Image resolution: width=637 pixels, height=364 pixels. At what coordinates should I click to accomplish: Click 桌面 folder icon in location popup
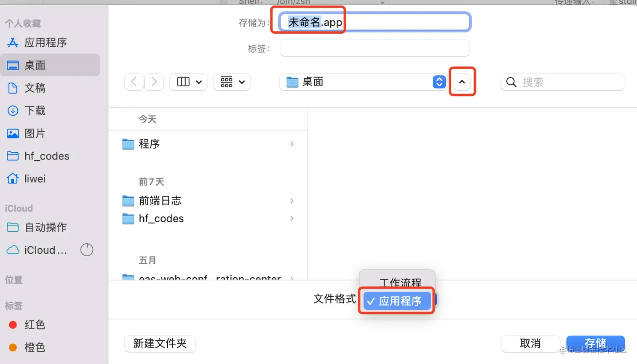292,82
